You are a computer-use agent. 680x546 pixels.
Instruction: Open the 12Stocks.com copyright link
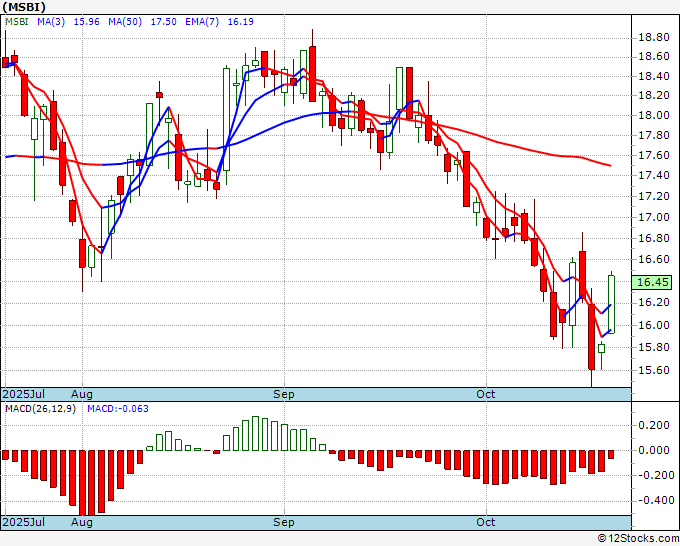638,539
